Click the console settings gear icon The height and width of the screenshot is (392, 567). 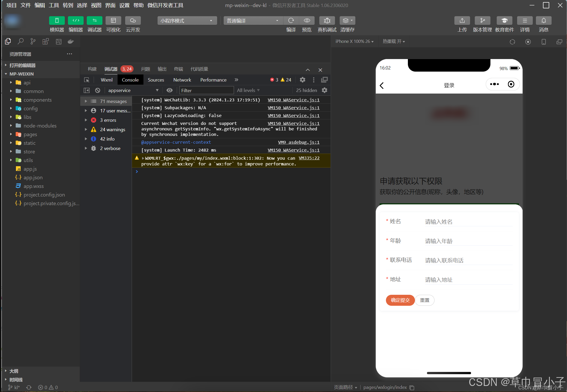pos(325,90)
